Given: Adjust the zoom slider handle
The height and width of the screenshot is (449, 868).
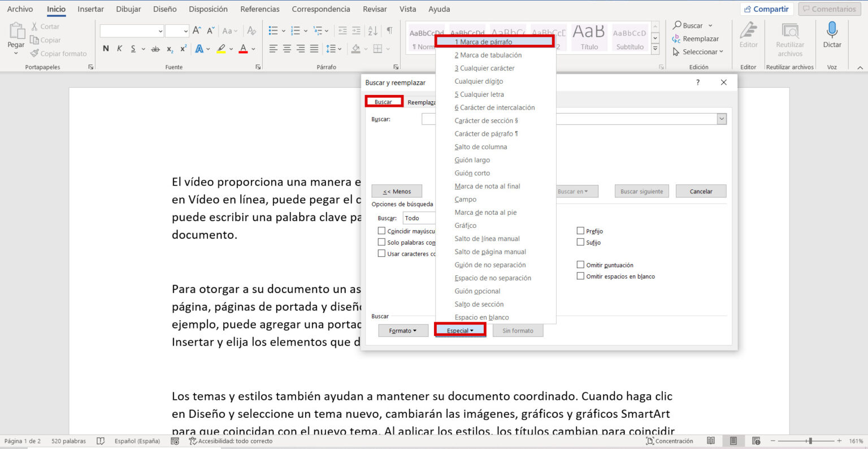Looking at the screenshot, I should [810, 441].
